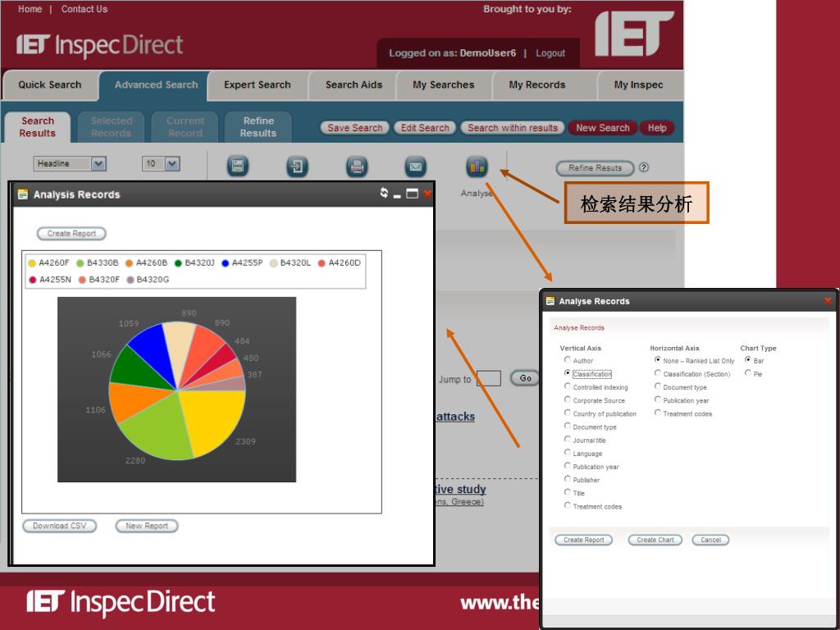Click the print toolbar icon

pos(357,166)
